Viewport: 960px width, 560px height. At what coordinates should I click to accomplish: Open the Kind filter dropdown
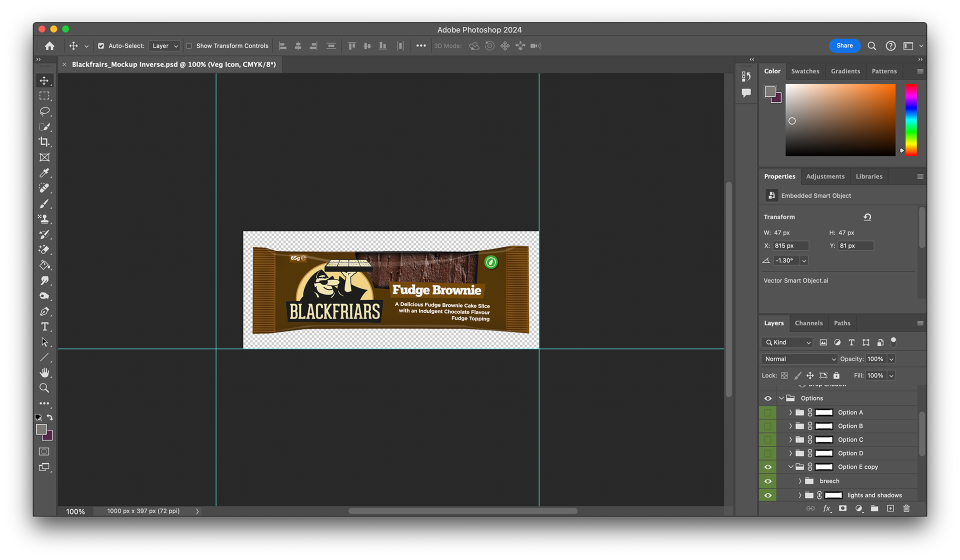pyautogui.click(x=787, y=342)
